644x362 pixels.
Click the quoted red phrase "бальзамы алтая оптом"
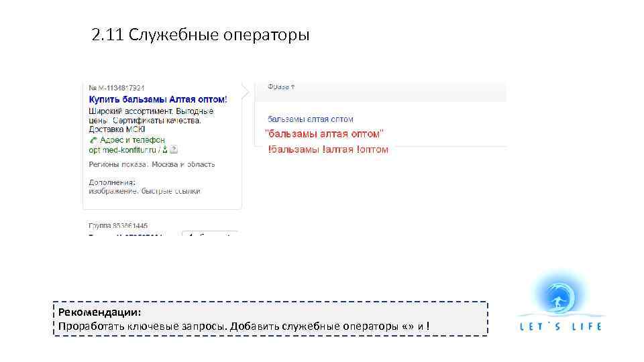tap(324, 134)
